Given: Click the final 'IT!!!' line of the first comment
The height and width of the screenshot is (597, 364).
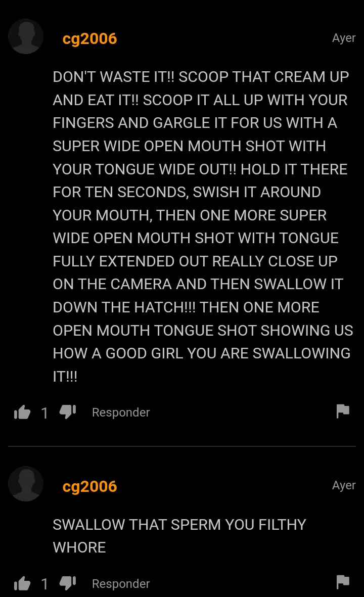Looking at the screenshot, I should click(x=65, y=377).
